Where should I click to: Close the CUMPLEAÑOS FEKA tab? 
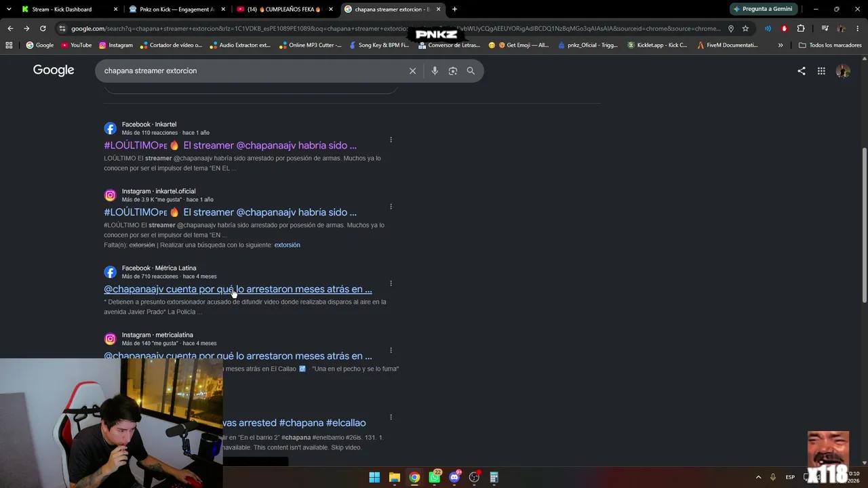[x=331, y=9]
